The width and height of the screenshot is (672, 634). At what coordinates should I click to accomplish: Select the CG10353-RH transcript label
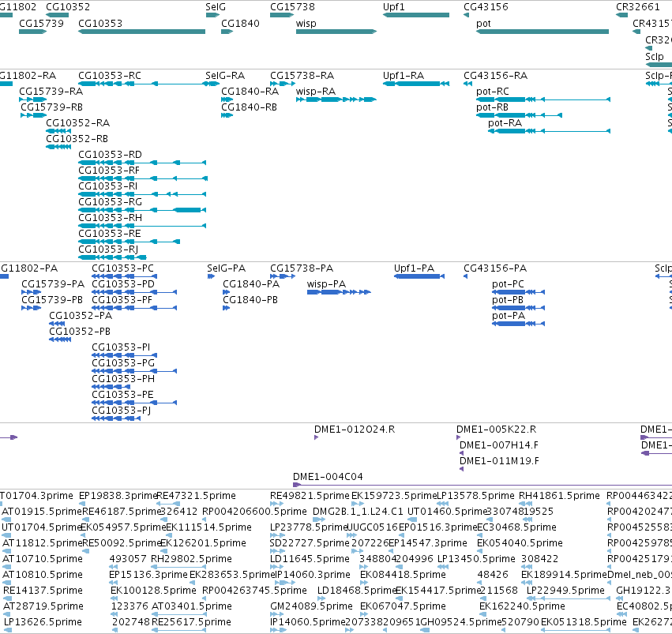click(110, 218)
